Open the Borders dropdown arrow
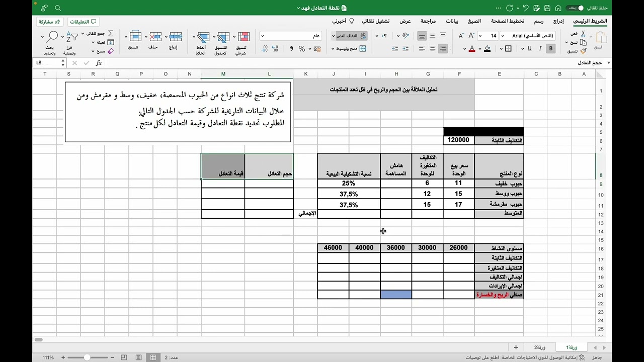The image size is (644, 362). click(x=501, y=49)
